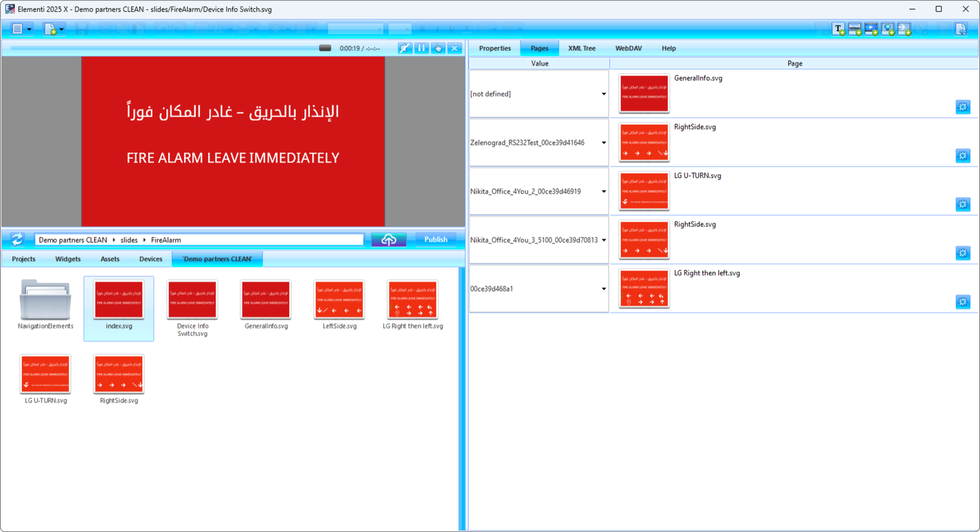The width and height of the screenshot is (980, 532).
Task: Enable interactive hand mode in preview
Action: 438,47
